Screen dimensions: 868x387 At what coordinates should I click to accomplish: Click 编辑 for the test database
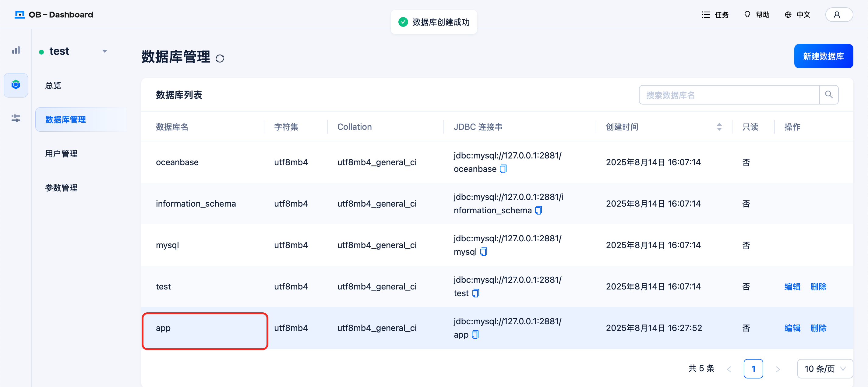point(792,286)
